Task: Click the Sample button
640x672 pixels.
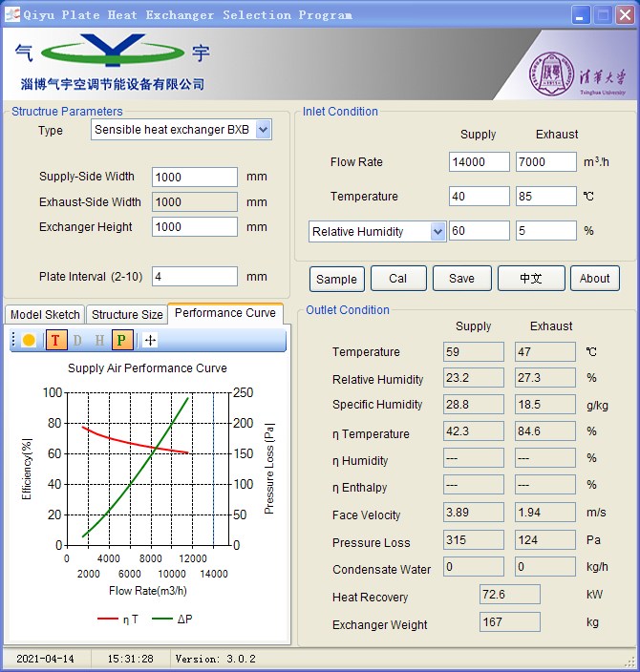Action: pos(336,279)
